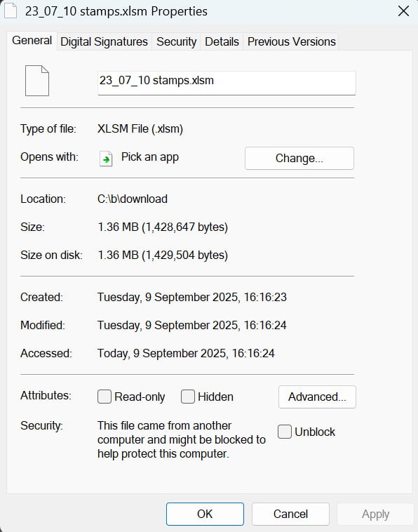This screenshot has width=418, height=532.
Task: Dismiss dialog via Cancel button
Action: tap(290, 514)
